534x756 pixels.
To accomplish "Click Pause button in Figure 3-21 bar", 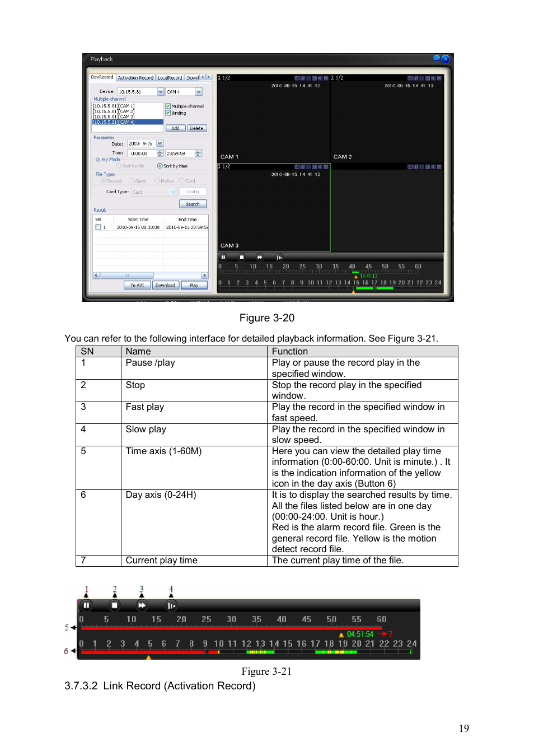I will tap(86, 605).
